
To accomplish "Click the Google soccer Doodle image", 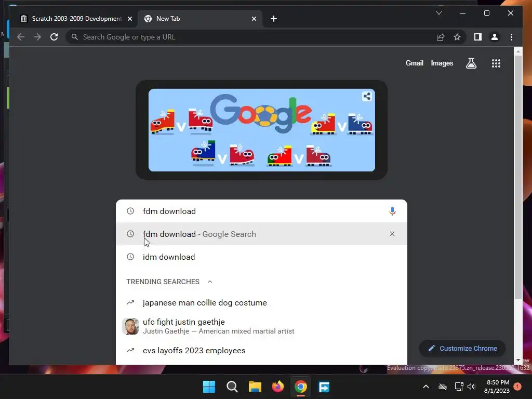I will click(262, 130).
